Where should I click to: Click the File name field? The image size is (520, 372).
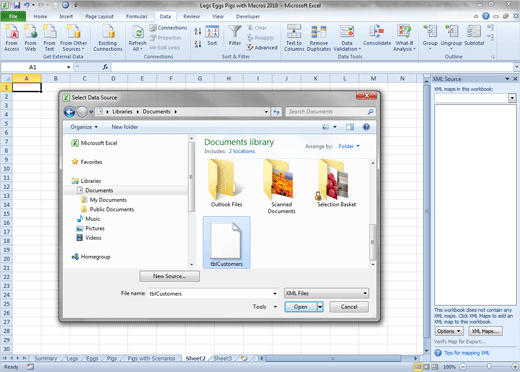[x=213, y=294]
